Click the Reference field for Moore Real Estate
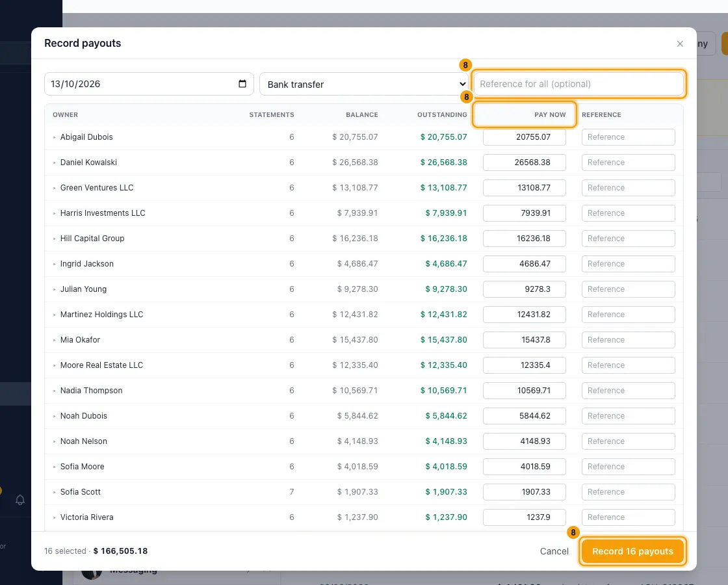 628,365
